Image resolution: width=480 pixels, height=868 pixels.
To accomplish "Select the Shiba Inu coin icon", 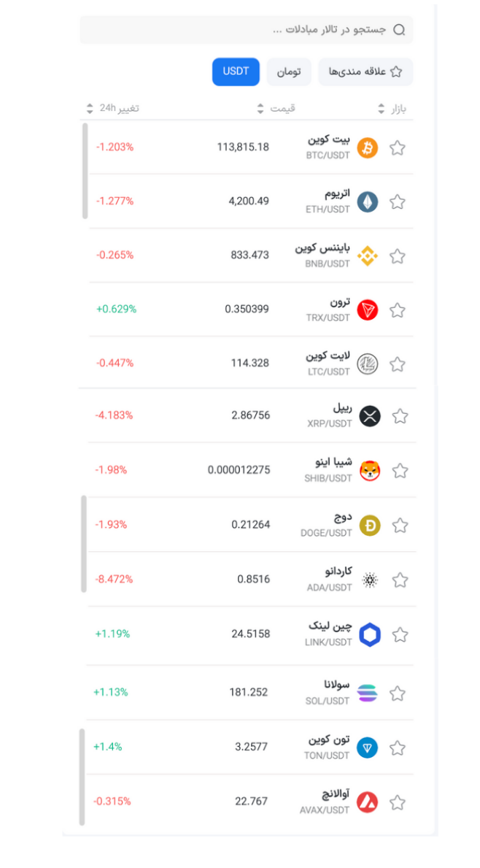I will pos(368,470).
